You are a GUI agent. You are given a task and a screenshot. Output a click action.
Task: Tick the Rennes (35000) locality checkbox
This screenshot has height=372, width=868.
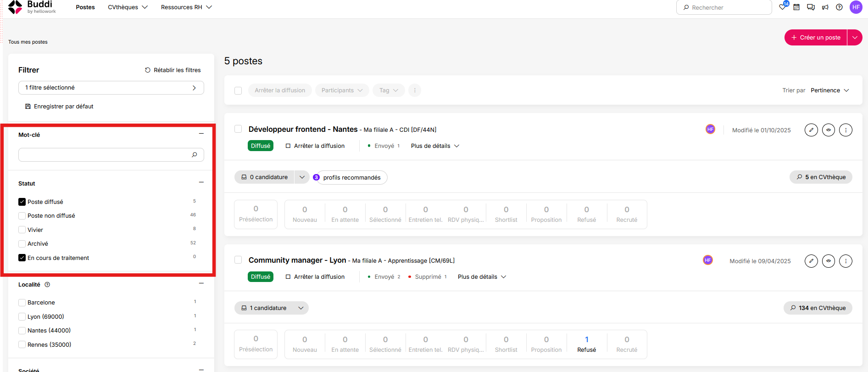tap(22, 344)
